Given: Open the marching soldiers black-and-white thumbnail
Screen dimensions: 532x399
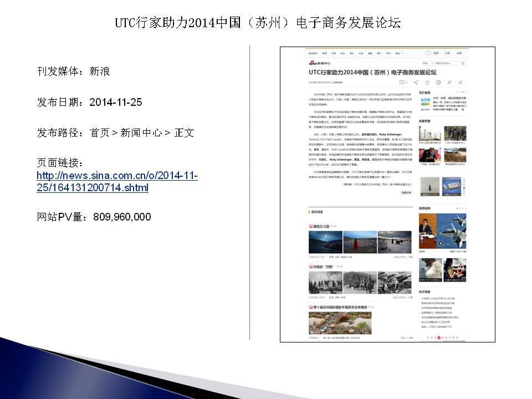Looking at the screenshot, I should 325,283.
